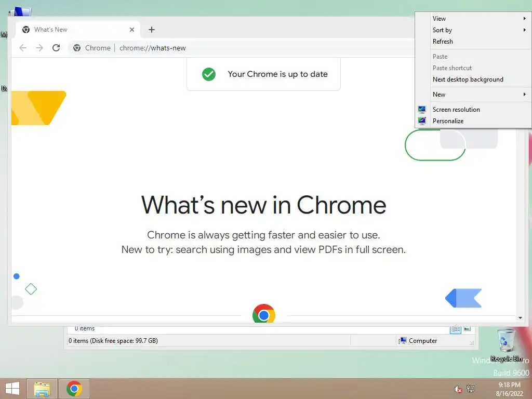Expand the New submenu arrow
532x399 pixels.
[x=525, y=95]
